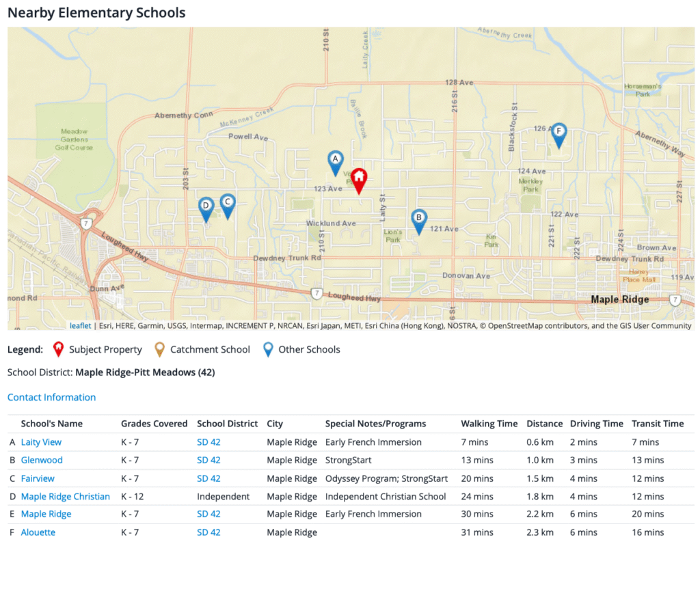This screenshot has height=598, width=700.
Task: Click the leaflet attribution link
Action: point(81,326)
